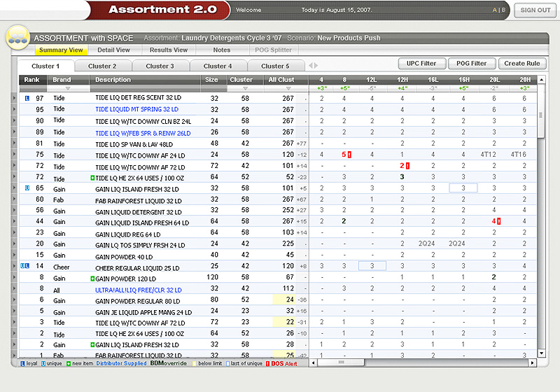Select the Cluster 5 tab
560x392 pixels.
pos(275,66)
